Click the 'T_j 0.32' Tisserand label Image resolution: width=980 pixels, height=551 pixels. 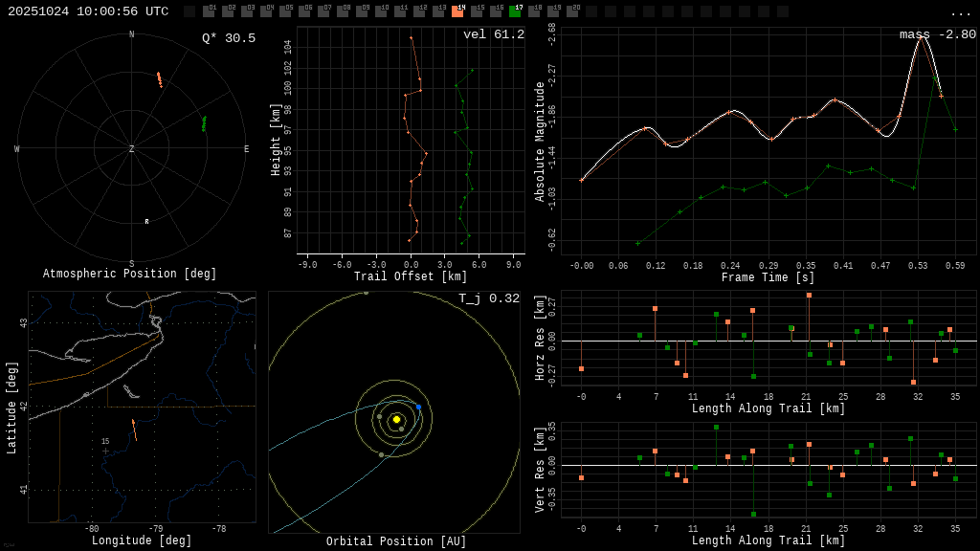488,298
